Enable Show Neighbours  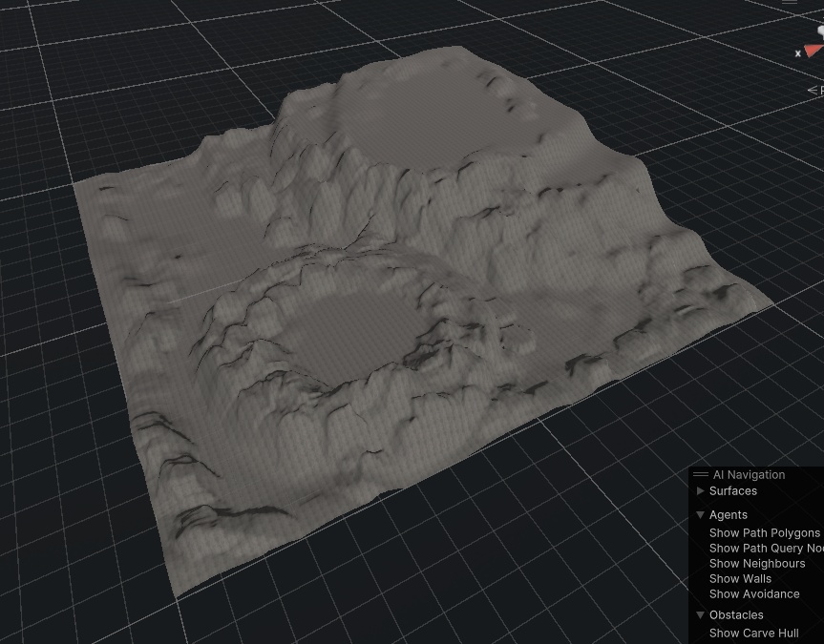[x=757, y=563]
